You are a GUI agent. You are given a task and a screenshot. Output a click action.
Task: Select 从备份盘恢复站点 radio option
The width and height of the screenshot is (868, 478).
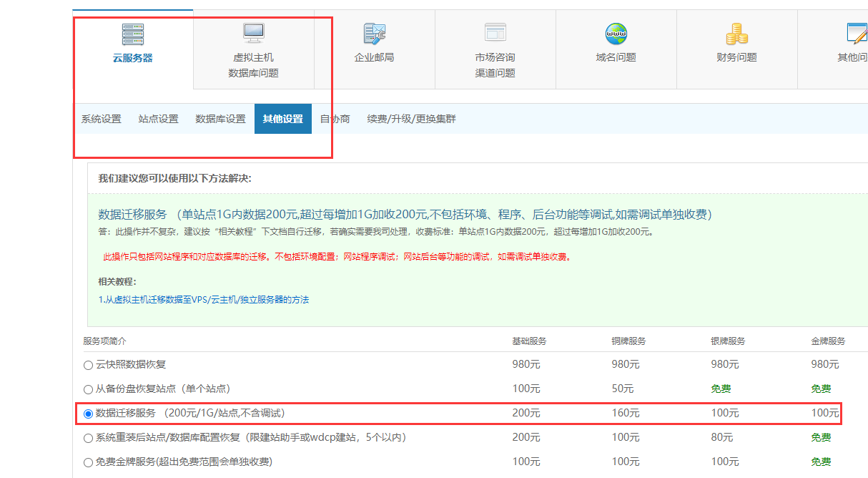89,389
